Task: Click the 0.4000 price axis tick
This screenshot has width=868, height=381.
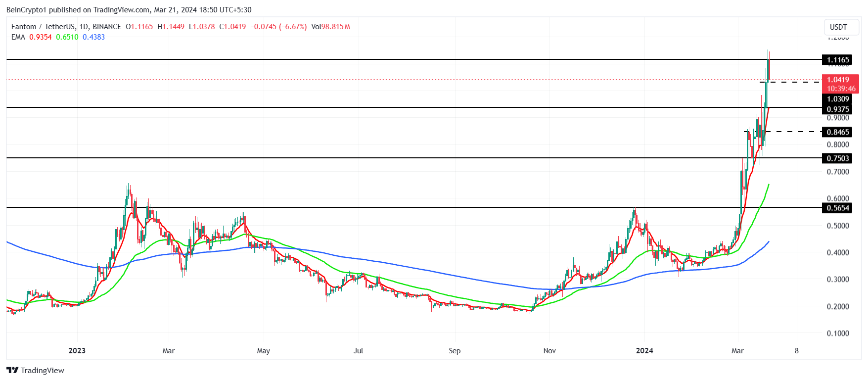Action: pos(838,253)
